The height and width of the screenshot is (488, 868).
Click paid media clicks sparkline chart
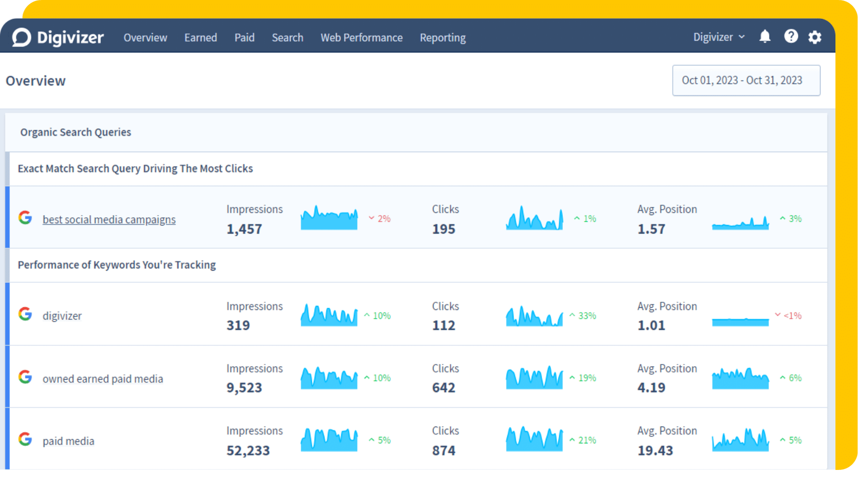(x=534, y=439)
